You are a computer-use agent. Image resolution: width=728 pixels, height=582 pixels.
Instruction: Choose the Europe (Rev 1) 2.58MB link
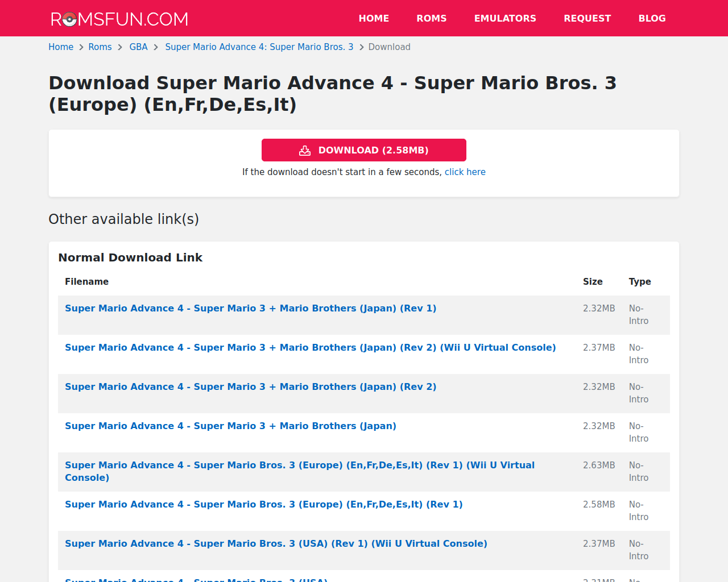(264, 504)
